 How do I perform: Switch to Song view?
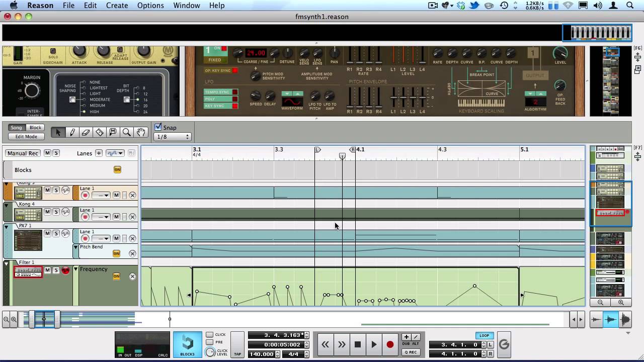[17, 128]
